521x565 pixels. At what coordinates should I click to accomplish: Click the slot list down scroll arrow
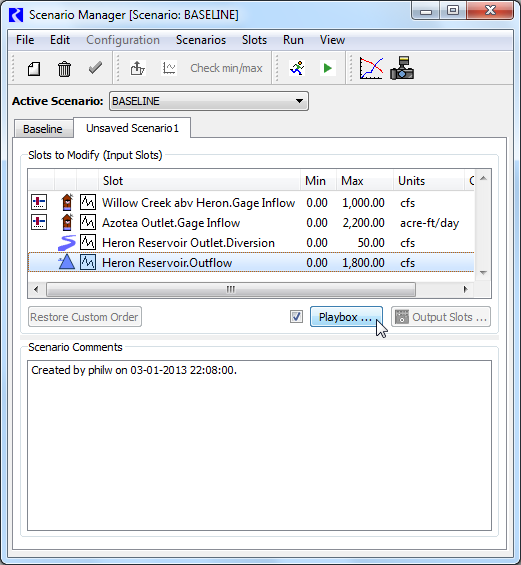click(x=484, y=273)
